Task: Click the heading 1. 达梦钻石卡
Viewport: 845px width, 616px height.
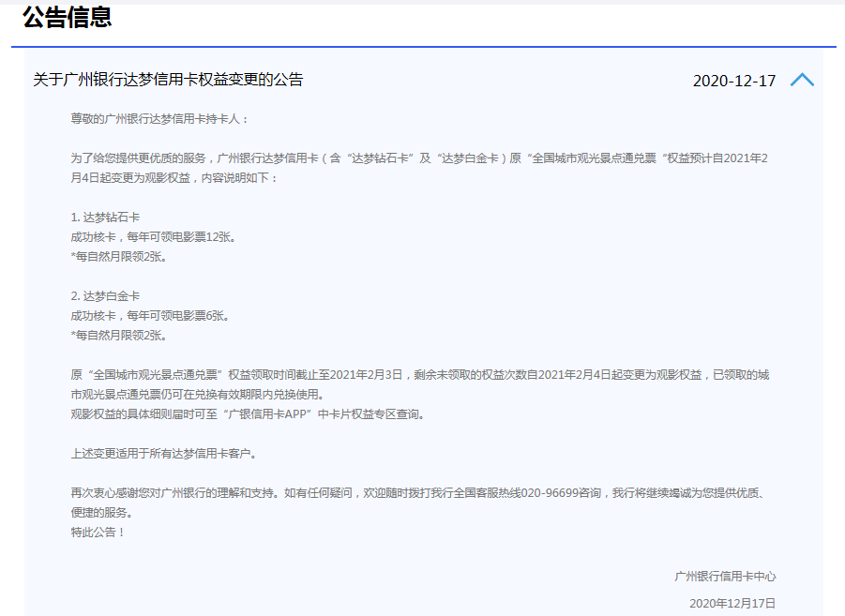Action: (105, 218)
